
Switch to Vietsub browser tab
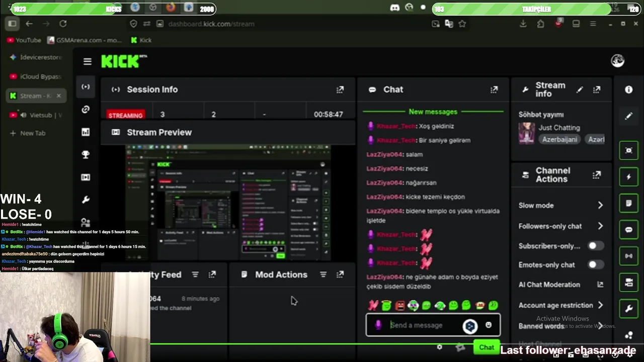tap(35, 115)
